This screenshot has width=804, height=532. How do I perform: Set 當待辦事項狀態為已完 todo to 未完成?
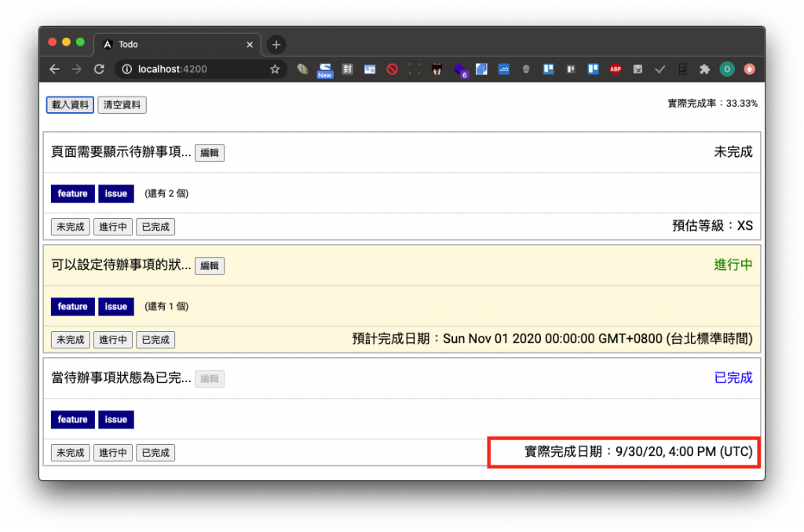tap(71, 453)
